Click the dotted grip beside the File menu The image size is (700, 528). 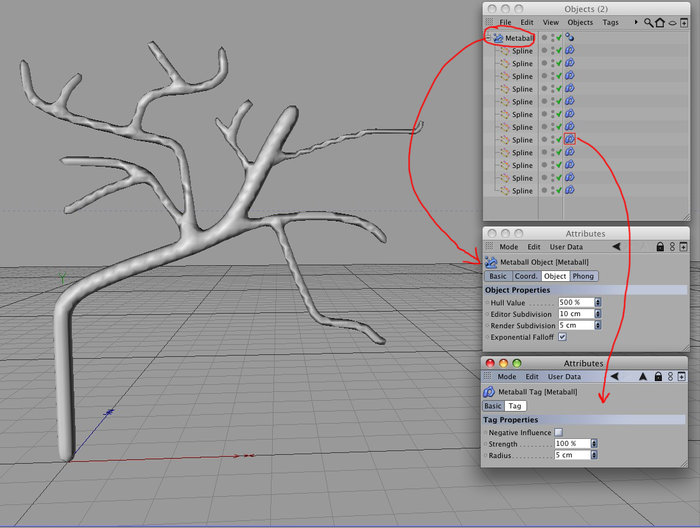(x=489, y=22)
